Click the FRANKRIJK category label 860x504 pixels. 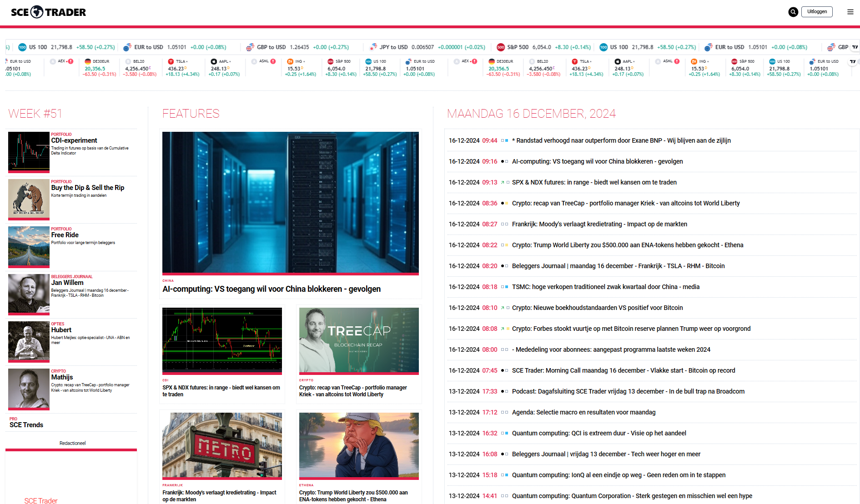pyautogui.click(x=173, y=485)
